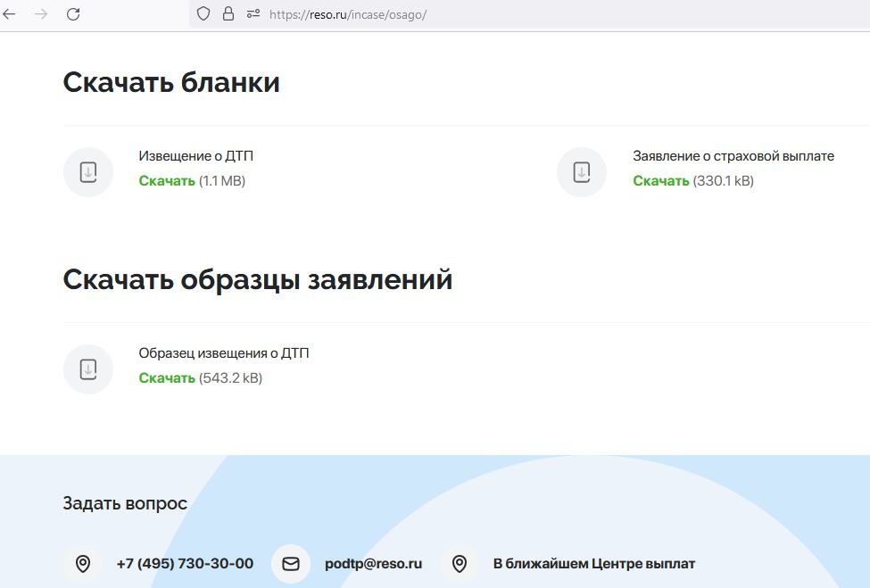Viewport: 870px width, 588px height.
Task: Call the +7 (495) 730-30-00 number
Action: point(185,564)
